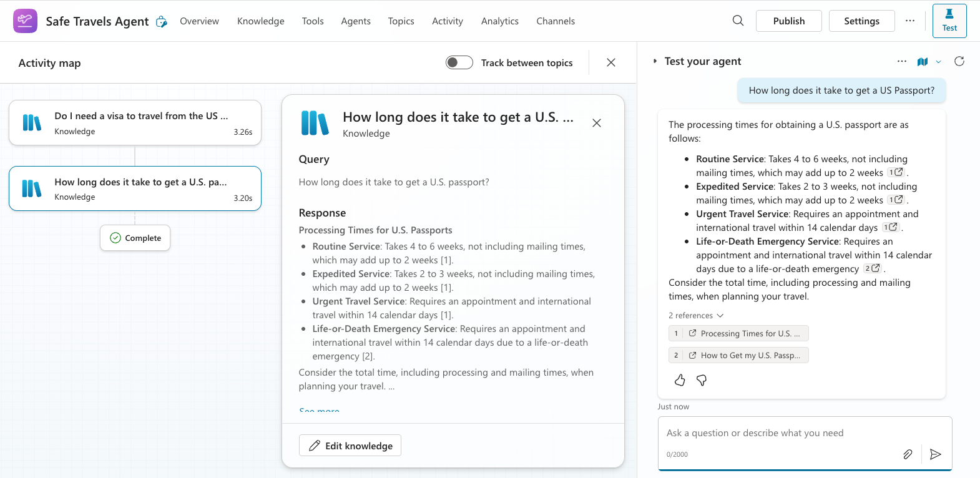The width and height of the screenshot is (980, 478).
Task: Switch to the Knowledge tab
Action: (260, 21)
